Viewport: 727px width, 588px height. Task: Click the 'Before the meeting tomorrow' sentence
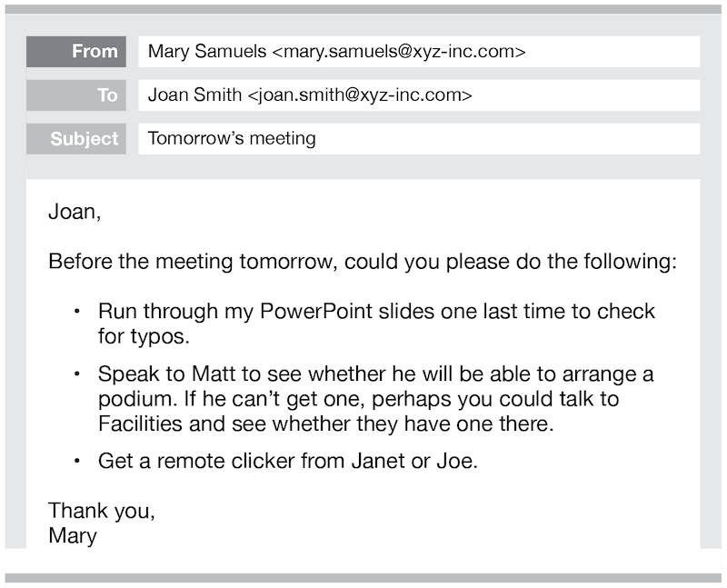[363, 262]
